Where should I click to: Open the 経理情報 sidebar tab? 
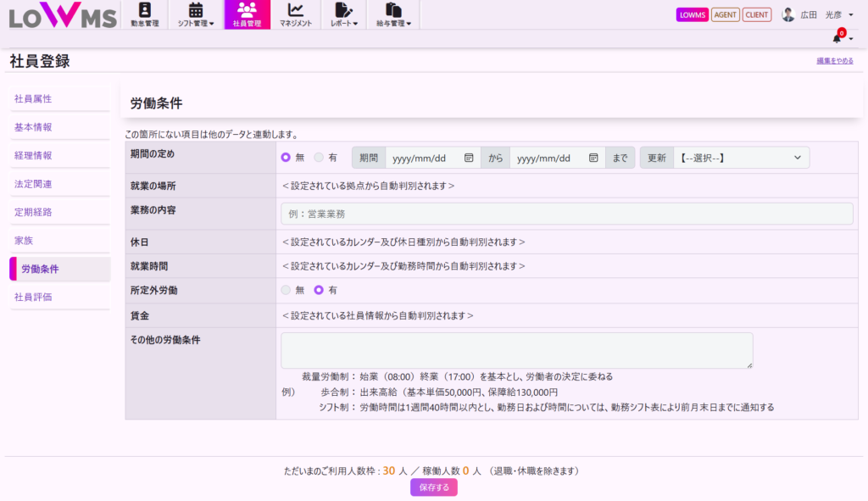(x=60, y=156)
